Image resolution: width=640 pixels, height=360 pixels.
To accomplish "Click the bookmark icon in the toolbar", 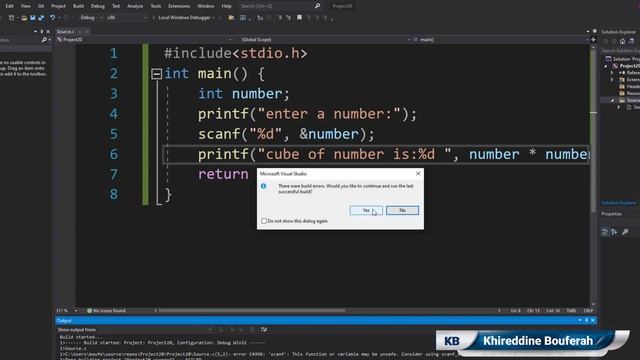I will click(x=299, y=18).
